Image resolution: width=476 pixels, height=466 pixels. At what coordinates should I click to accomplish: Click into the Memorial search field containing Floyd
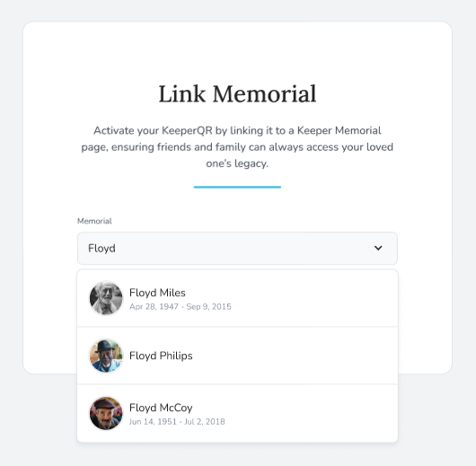tap(237, 249)
